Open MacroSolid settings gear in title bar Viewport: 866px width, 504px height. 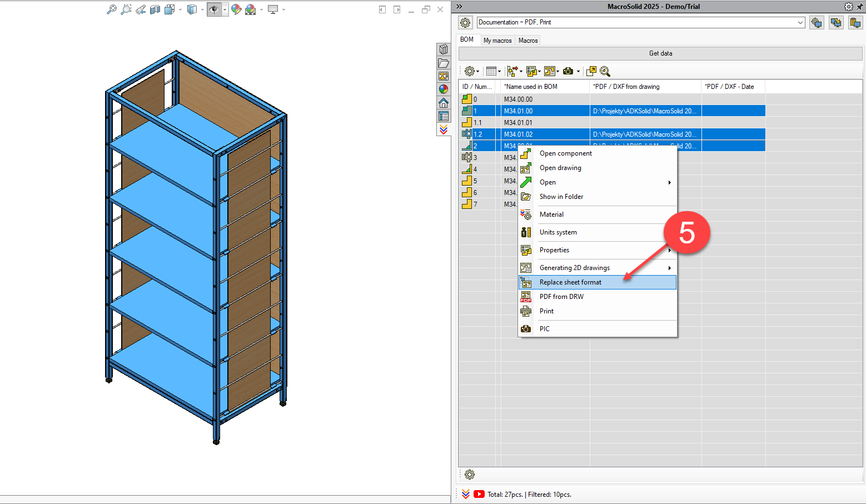[849, 7]
